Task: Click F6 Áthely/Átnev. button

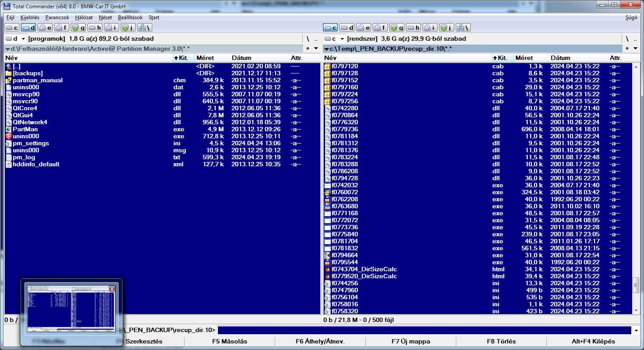Action: (x=320, y=341)
